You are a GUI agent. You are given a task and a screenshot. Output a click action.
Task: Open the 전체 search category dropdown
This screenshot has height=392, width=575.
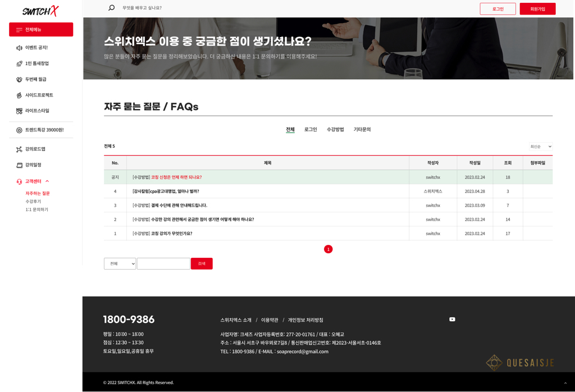(x=120, y=263)
